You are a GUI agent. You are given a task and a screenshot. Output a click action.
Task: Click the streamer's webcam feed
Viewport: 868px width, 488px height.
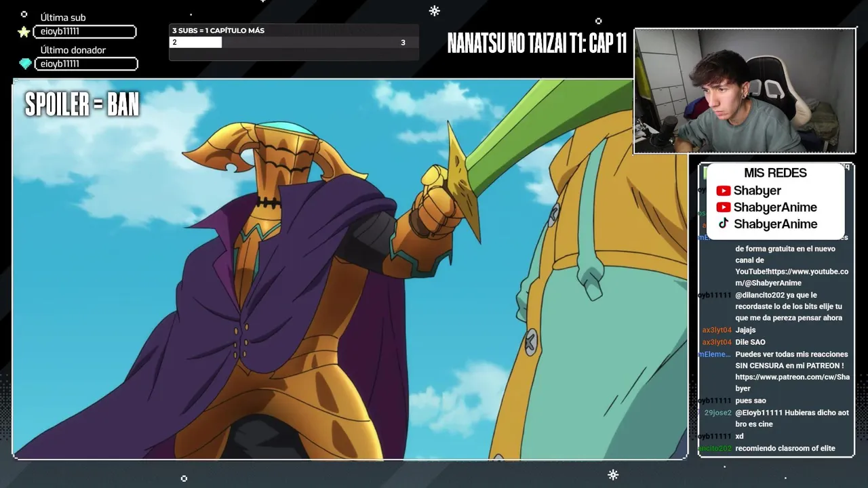tap(745, 91)
